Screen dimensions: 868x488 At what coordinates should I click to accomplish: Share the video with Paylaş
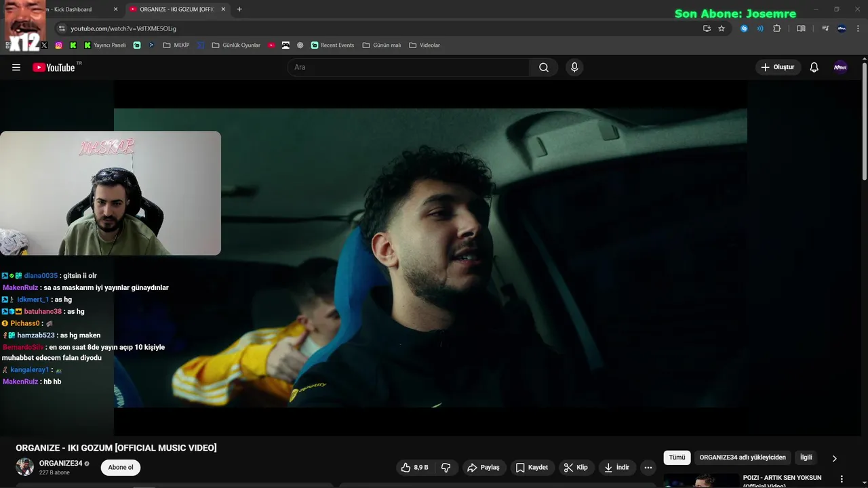(484, 468)
